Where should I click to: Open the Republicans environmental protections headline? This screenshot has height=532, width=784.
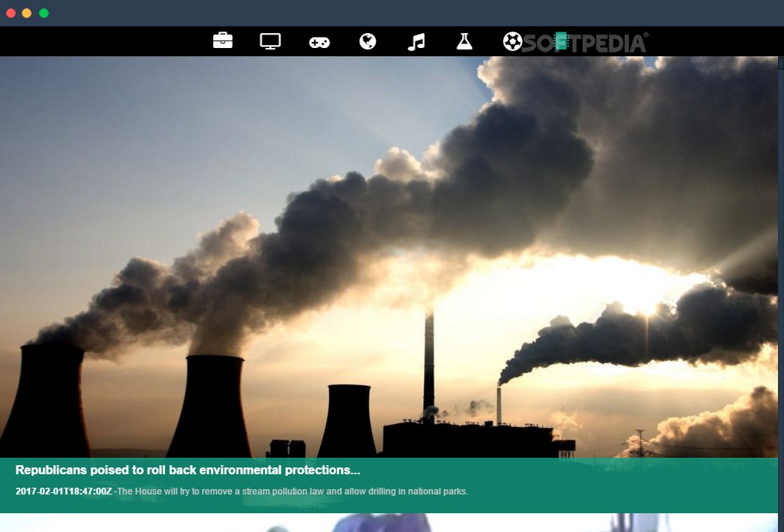point(188,470)
